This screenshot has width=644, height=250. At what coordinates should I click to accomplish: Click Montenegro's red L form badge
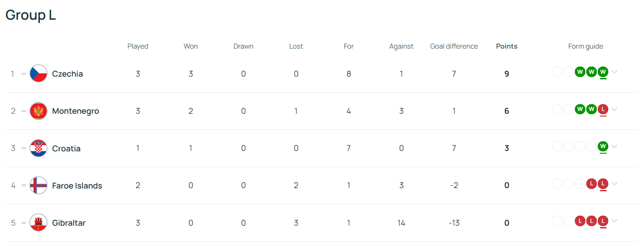pos(603,109)
